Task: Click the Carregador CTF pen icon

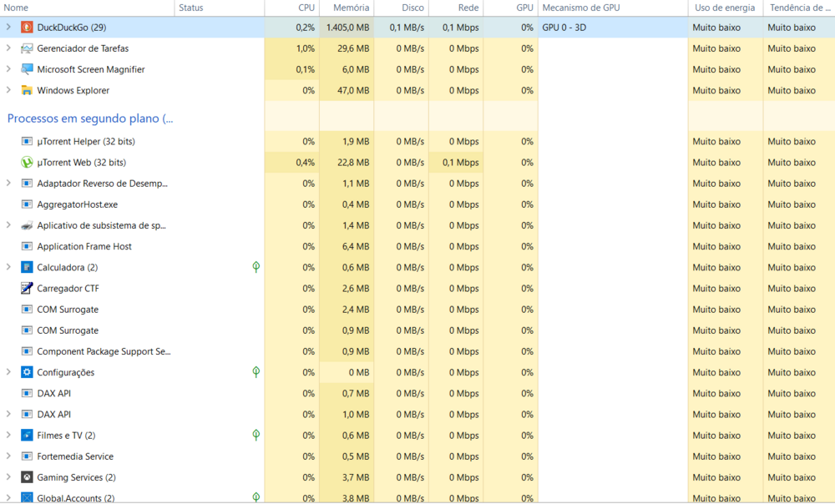Action: [x=27, y=289]
